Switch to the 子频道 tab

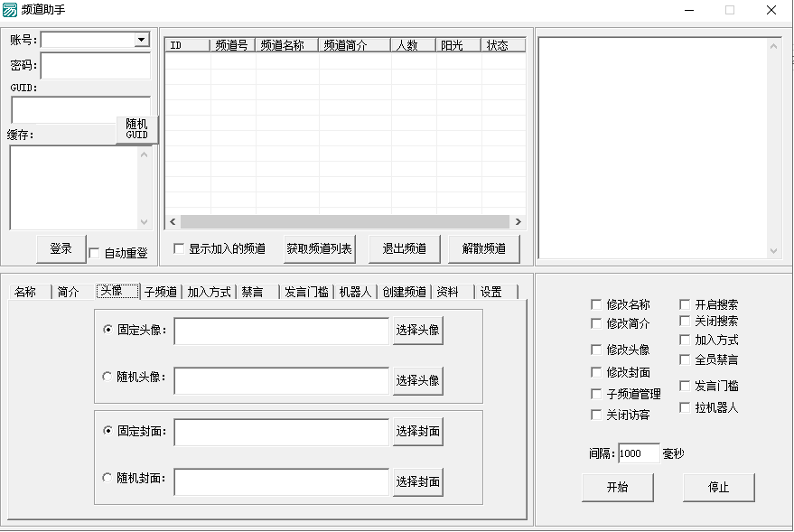[x=161, y=292]
